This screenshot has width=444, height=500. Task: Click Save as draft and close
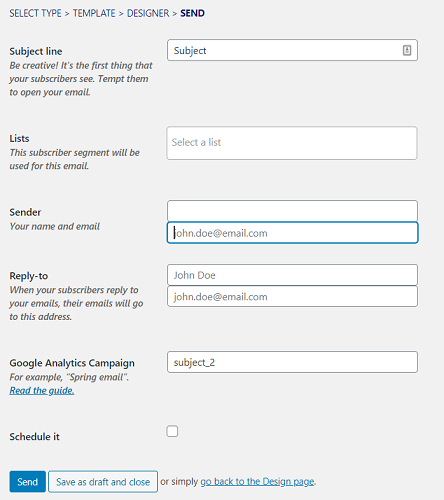pos(103,482)
